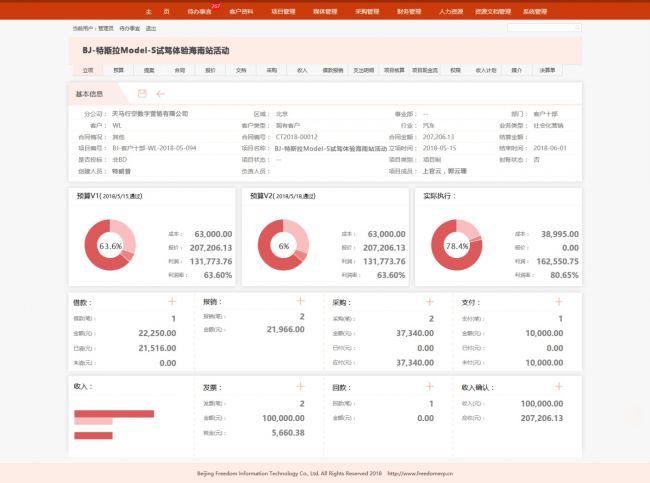This screenshot has height=483, width=650.
Task: Open the 财务管理 top menu
Action: pos(409,11)
